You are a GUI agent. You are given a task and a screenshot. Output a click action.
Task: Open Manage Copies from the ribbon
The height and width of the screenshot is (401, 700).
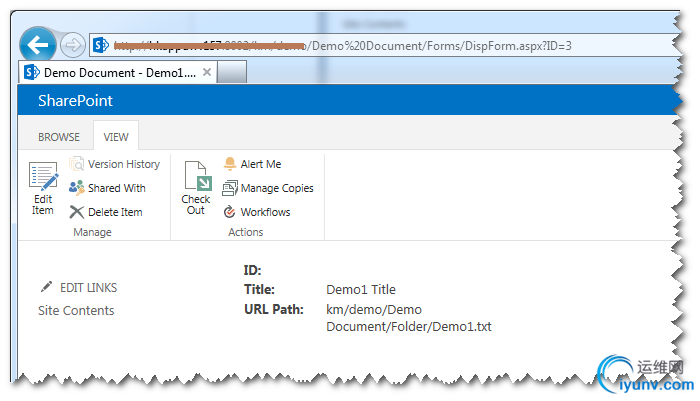277,188
